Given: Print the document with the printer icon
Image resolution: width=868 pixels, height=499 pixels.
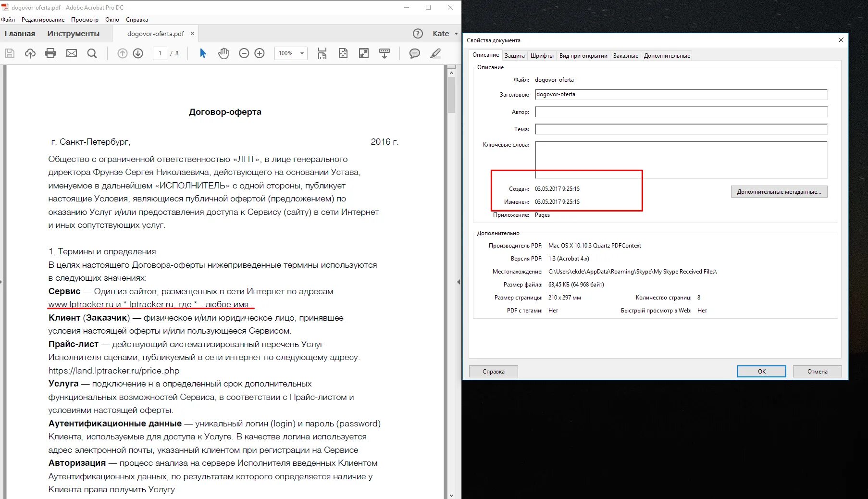Looking at the screenshot, I should click(x=50, y=53).
